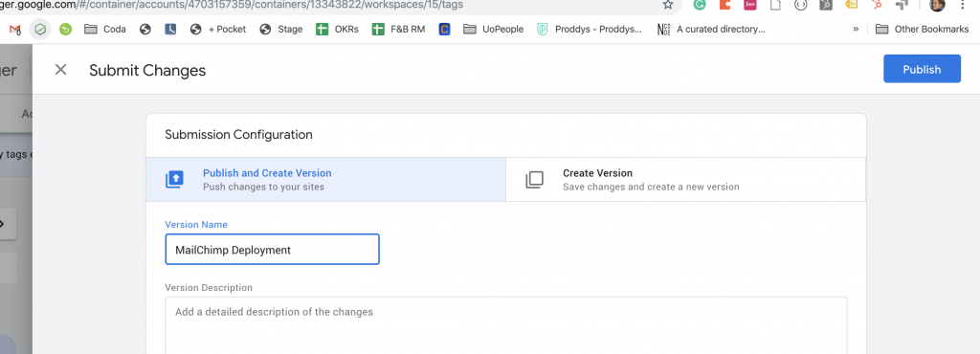Click the Version Description text area
This screenshot has height=354, width=980.
click(x=505, y=325)
